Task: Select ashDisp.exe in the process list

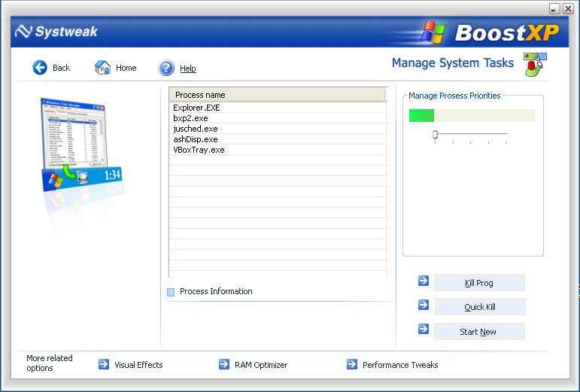Action: tap(278, 139)
